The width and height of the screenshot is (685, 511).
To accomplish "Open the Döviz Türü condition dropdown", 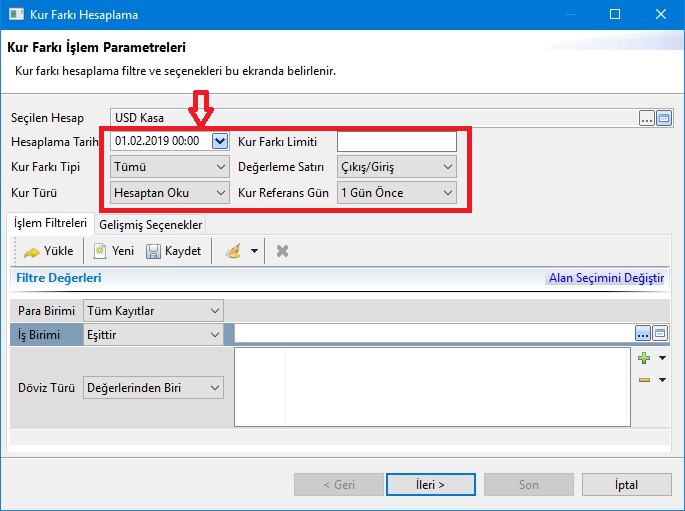I will (x=214, y=387).
